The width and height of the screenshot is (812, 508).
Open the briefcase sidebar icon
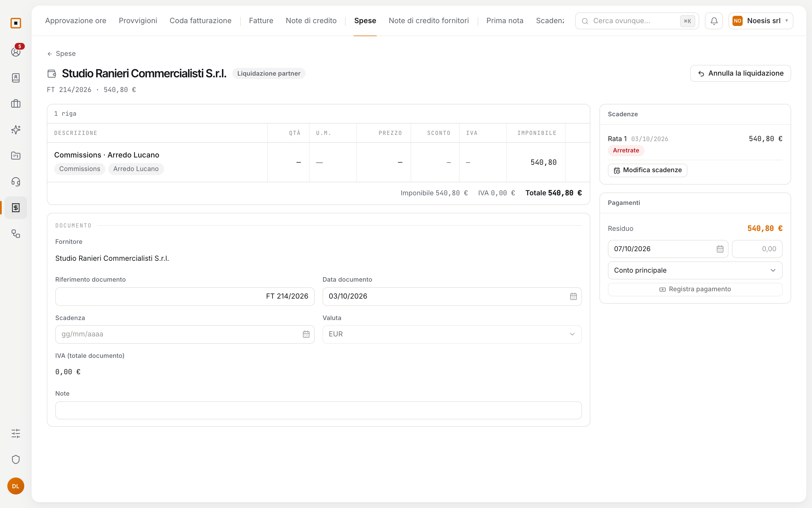[16, 104]
